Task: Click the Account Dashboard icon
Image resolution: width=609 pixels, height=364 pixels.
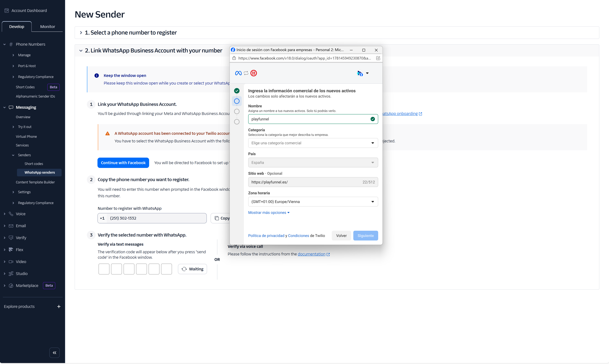Action: (x=7, y=11)
